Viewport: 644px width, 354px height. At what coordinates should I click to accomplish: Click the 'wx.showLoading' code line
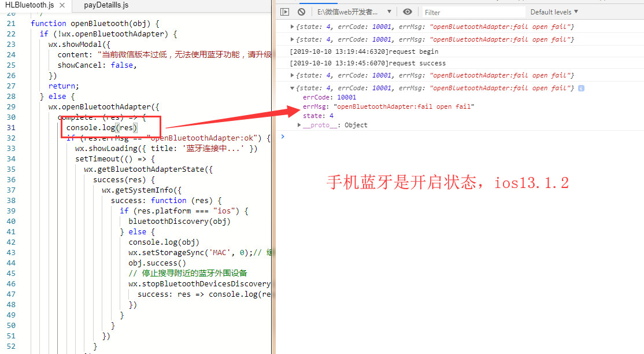click(166, 149)
